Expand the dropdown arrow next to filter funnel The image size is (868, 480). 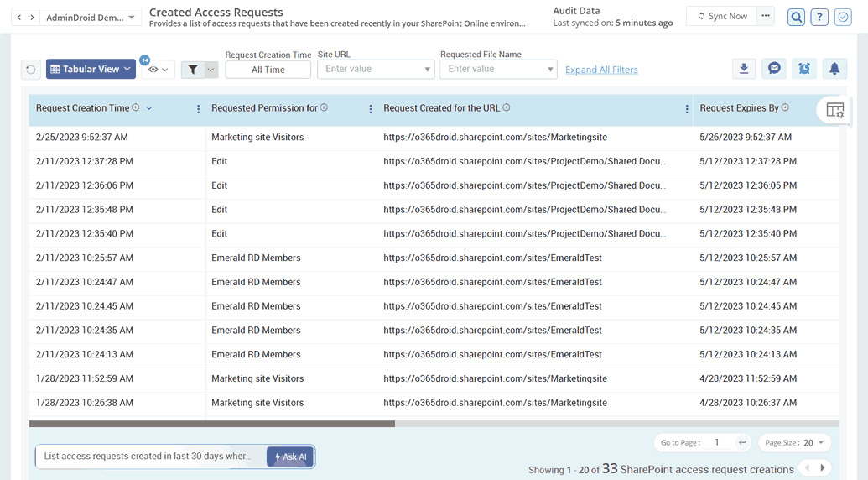coord(211,70)
